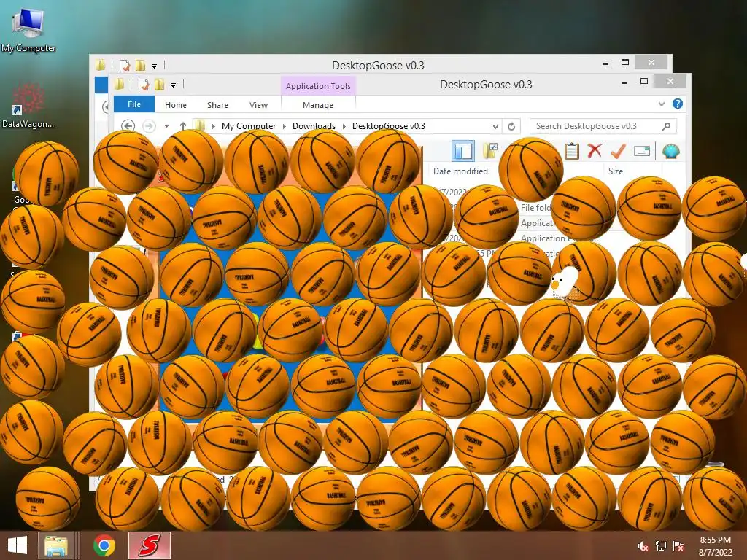The width and height of the screenshot is (747, 560).
Task: Close the back DesktopGoose window
Action: 651,63
